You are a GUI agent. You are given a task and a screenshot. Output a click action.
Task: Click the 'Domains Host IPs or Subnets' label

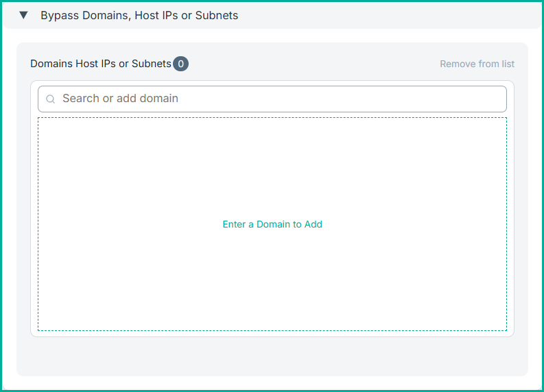click(x=101, y=64)
